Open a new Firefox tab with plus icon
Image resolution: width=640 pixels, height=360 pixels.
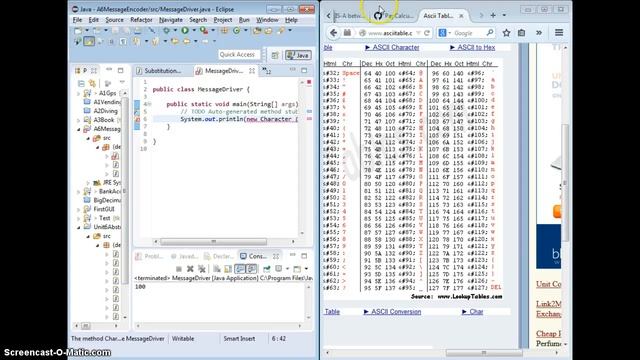pyautogui.click(x=493, y=15)
